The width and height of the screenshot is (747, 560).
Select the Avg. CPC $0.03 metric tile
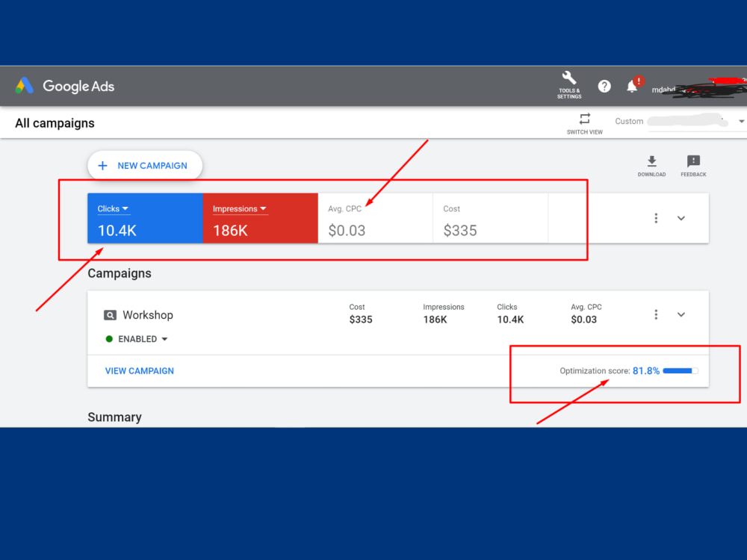(376, 219)
